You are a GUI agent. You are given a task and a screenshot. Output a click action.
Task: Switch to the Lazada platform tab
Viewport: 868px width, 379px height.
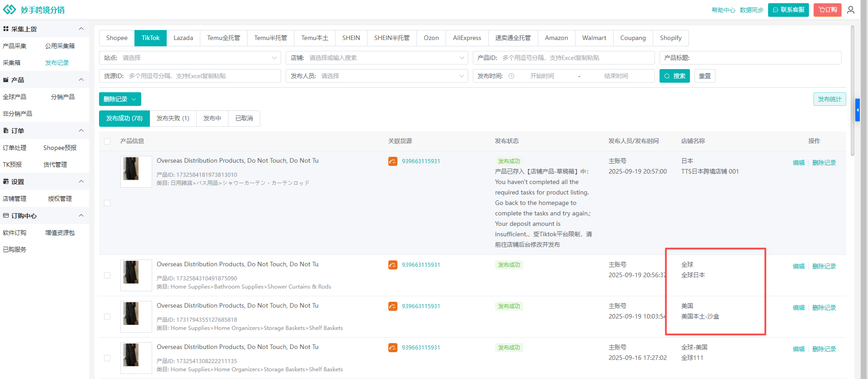click(x=183, y=38)
